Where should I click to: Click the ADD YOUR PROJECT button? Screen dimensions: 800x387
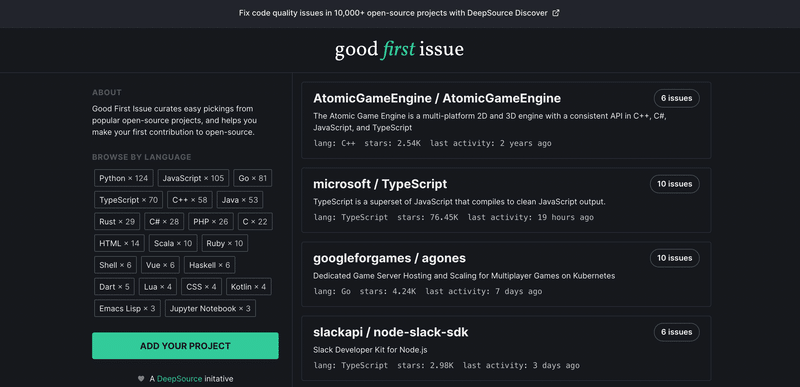185,346
